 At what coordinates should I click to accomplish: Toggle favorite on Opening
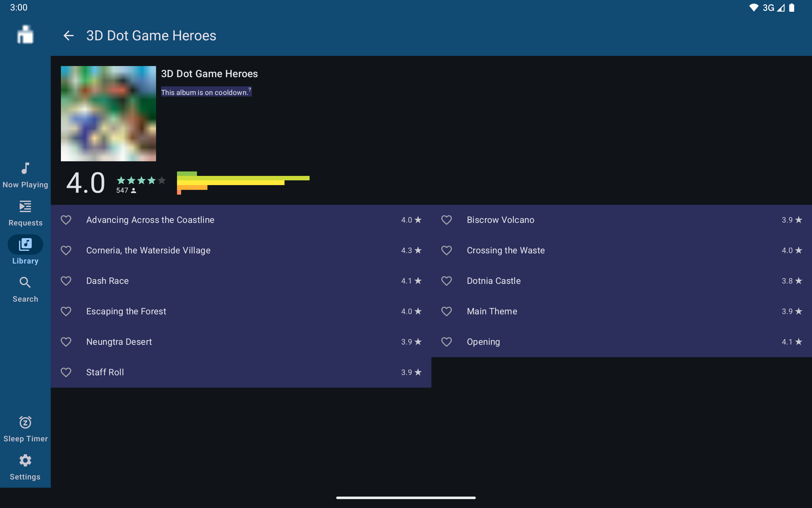(x=447, y=342)
